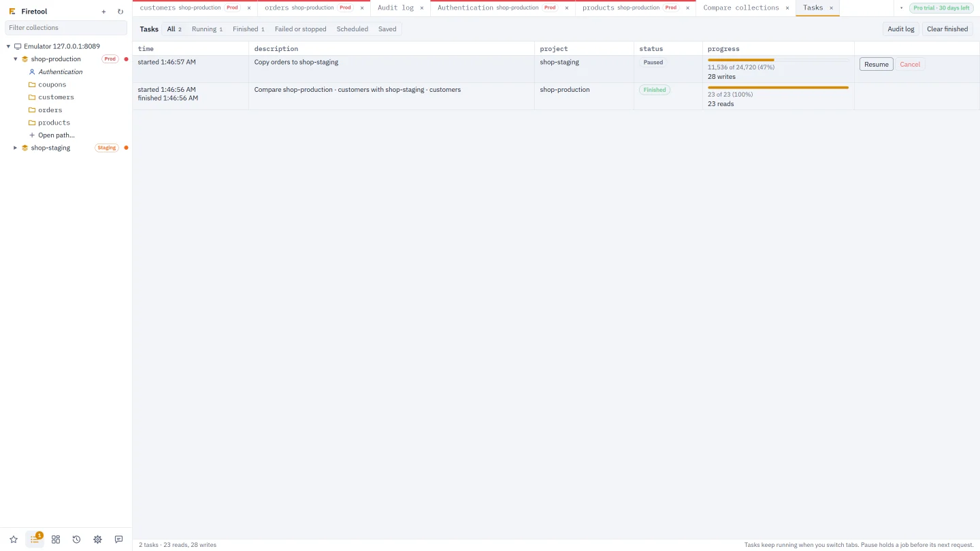Open the feedback chat bubble icon
The height and width of the screenshot is (551, 980).
coord(119,539)
